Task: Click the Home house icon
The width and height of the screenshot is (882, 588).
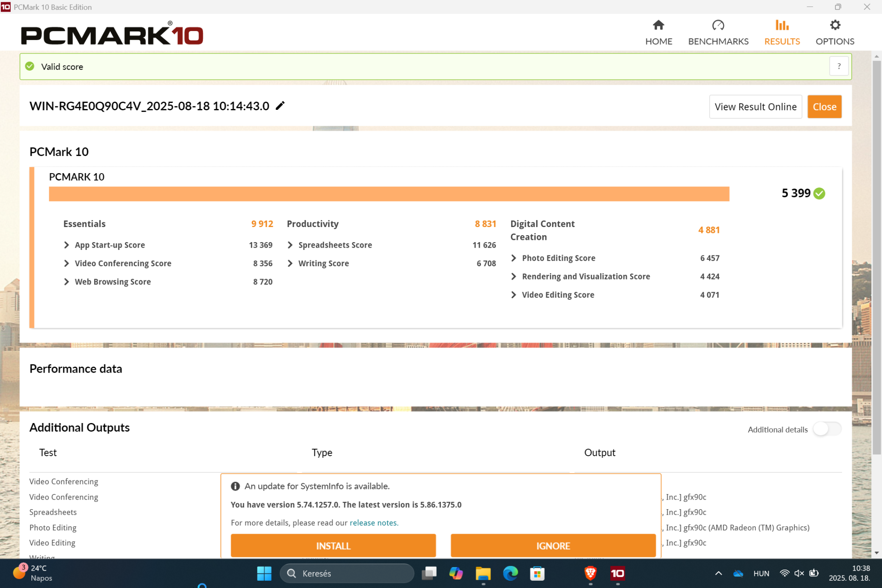Action: click(658, 25)
